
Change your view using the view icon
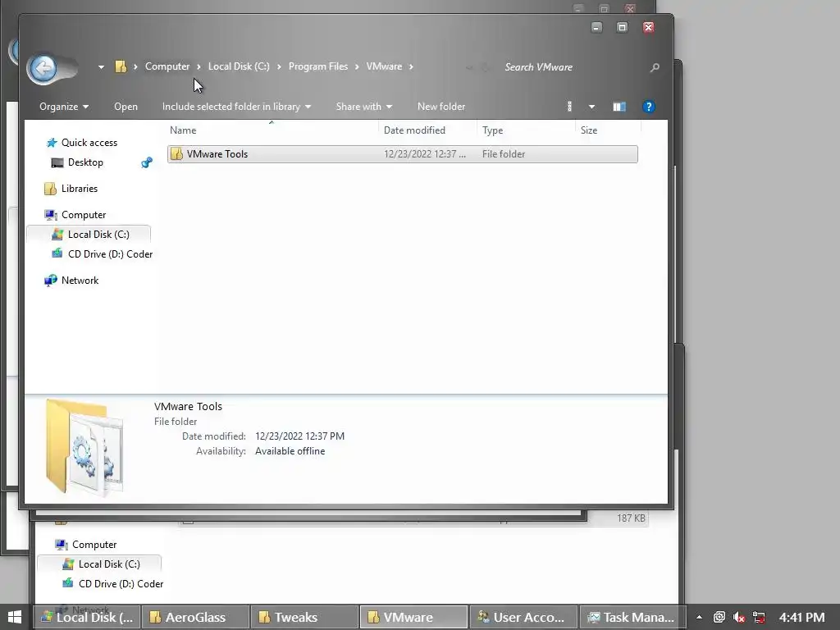click(x=569, y=107)
